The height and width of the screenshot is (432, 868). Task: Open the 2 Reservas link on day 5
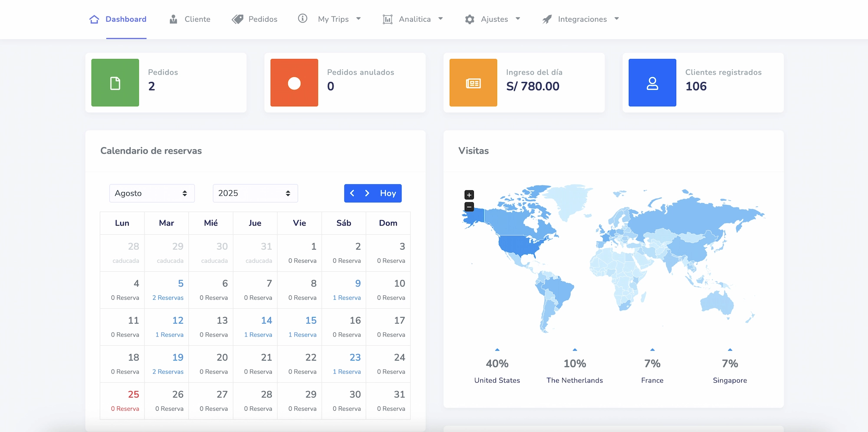168,298
